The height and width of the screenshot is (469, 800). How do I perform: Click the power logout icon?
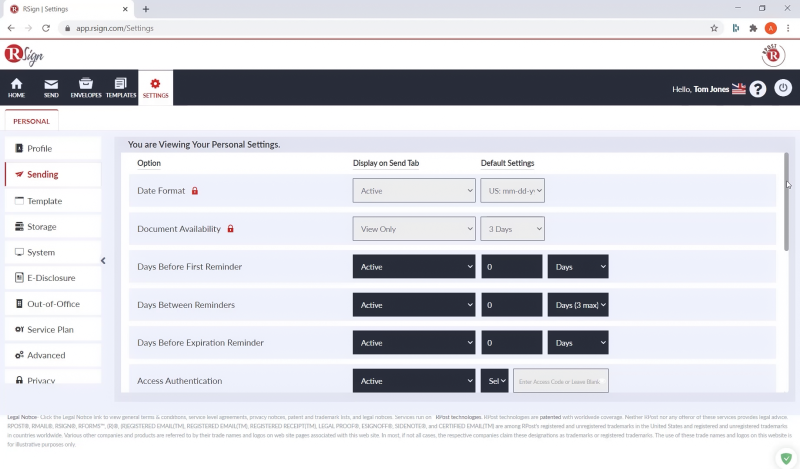click(x=783, y=88)
